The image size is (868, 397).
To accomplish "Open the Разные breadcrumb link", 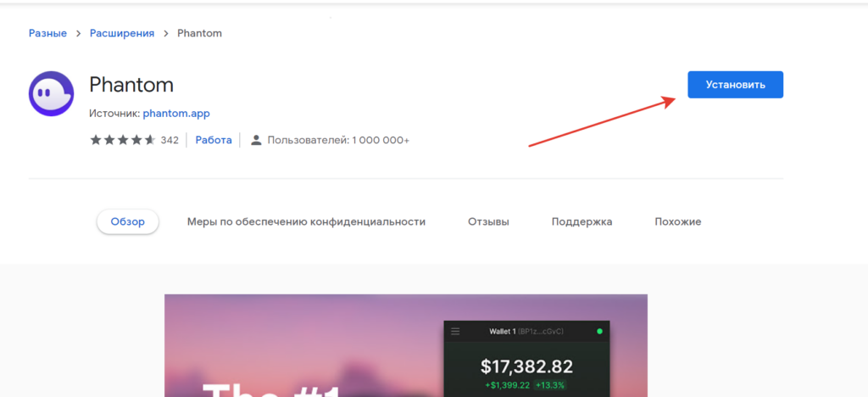I will pos(47,33).
